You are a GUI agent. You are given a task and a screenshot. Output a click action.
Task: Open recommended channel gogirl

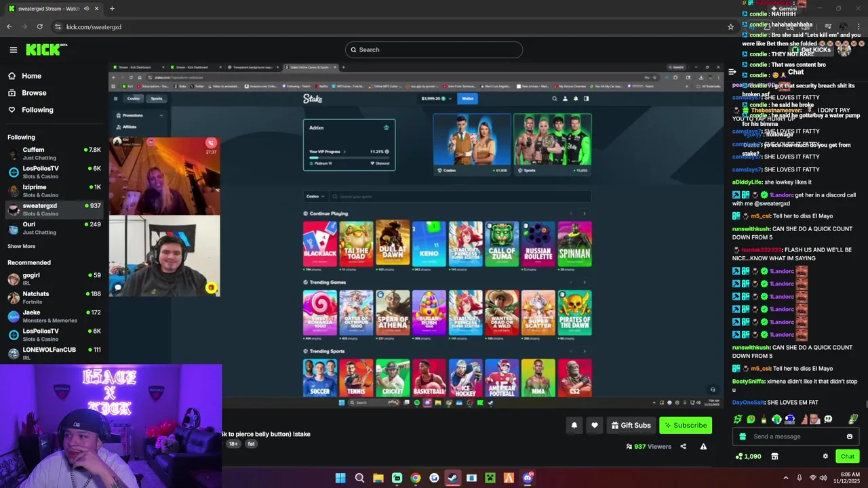54,279
